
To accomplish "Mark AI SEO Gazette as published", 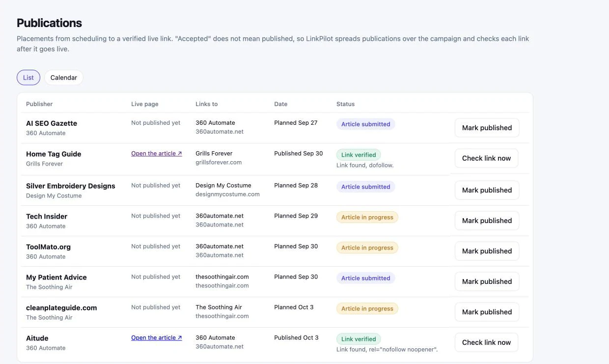I will click(487, 128).
